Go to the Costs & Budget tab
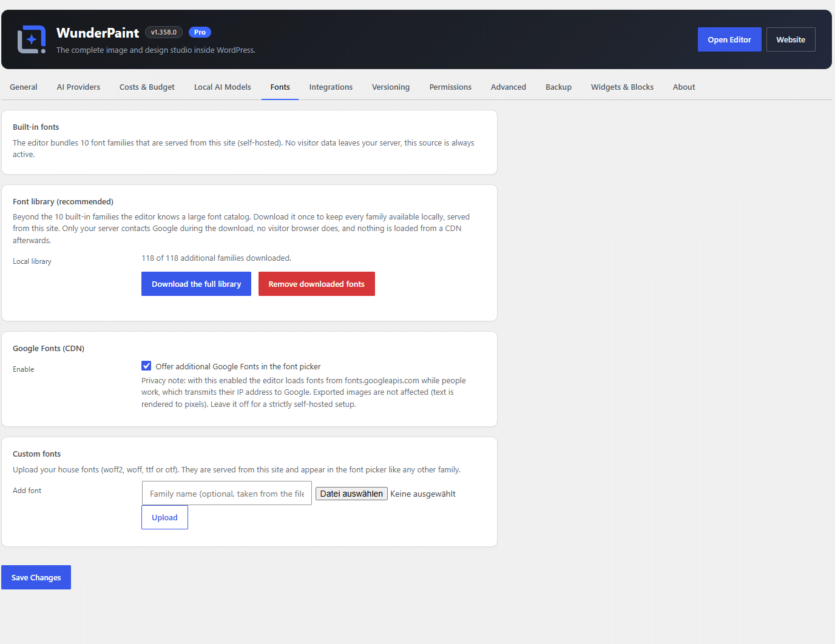The image size is (835, 644). 147,87
